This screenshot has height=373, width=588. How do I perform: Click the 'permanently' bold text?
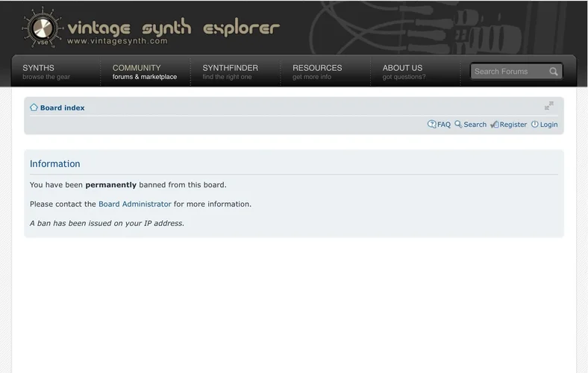[111, 185]
